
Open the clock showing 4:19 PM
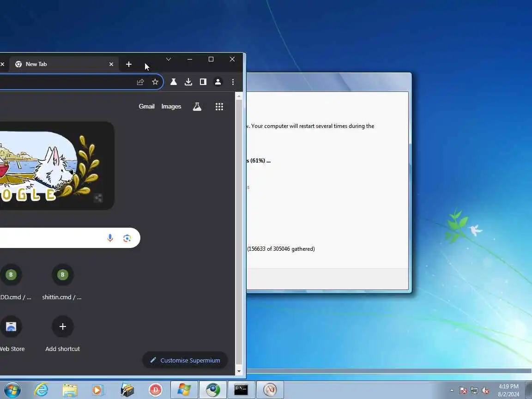[x=508, y=390]
